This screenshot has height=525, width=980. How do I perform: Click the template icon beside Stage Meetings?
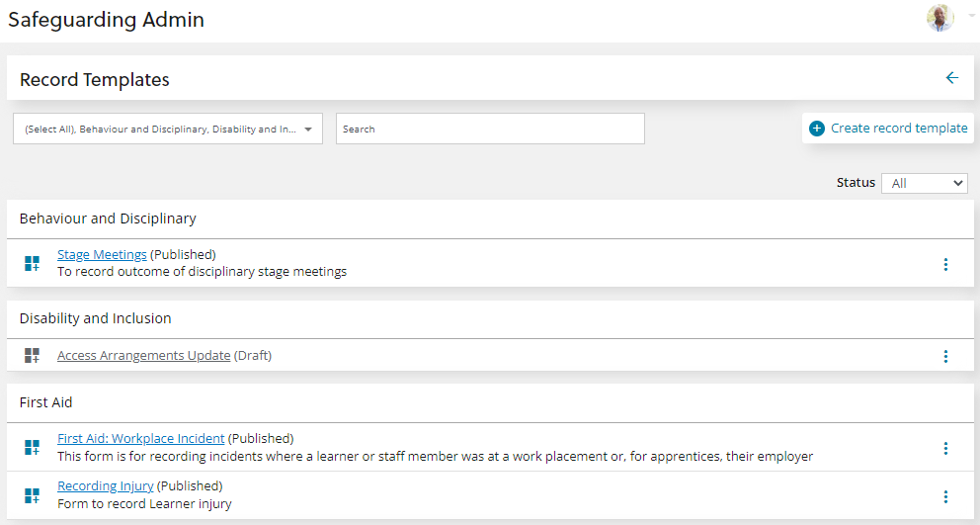pyautogui.click(x=32, y=263)
